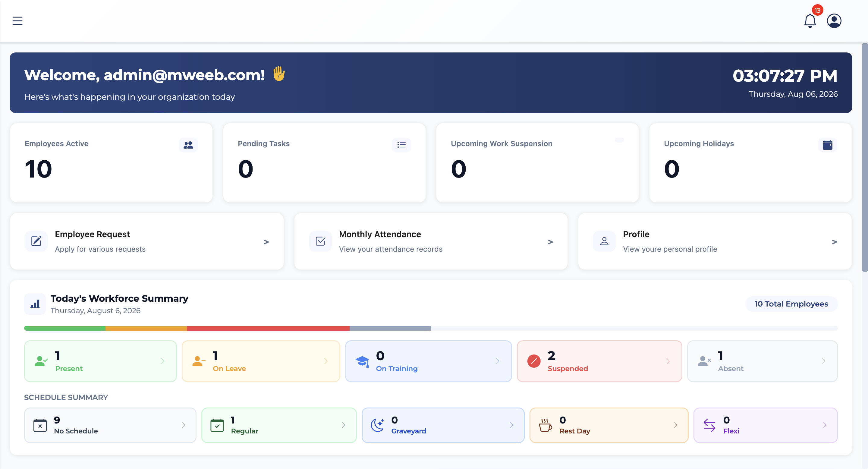Expand the On Leave chevron

326,361
